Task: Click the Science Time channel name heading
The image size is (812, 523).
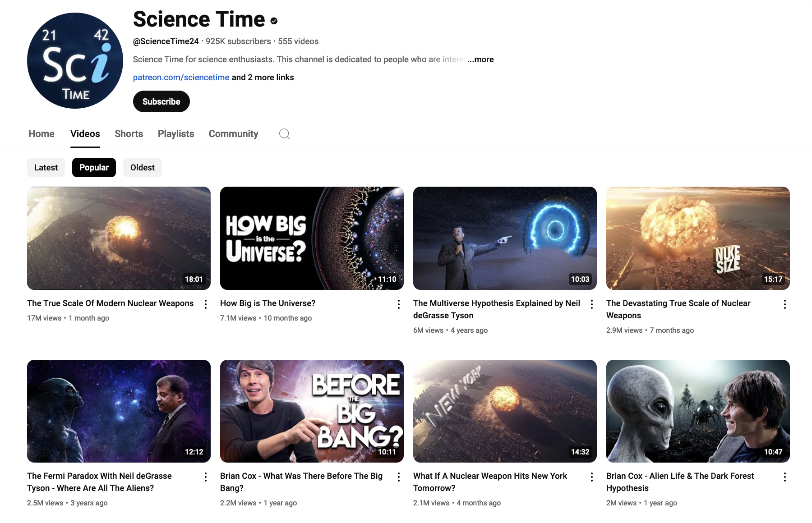Action: [199, 19]
